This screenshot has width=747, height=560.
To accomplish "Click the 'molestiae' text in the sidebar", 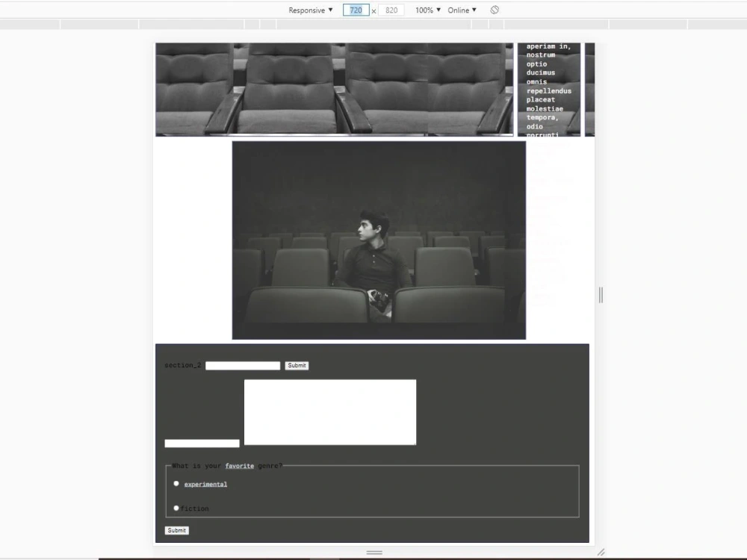I will tap(545, 108).
